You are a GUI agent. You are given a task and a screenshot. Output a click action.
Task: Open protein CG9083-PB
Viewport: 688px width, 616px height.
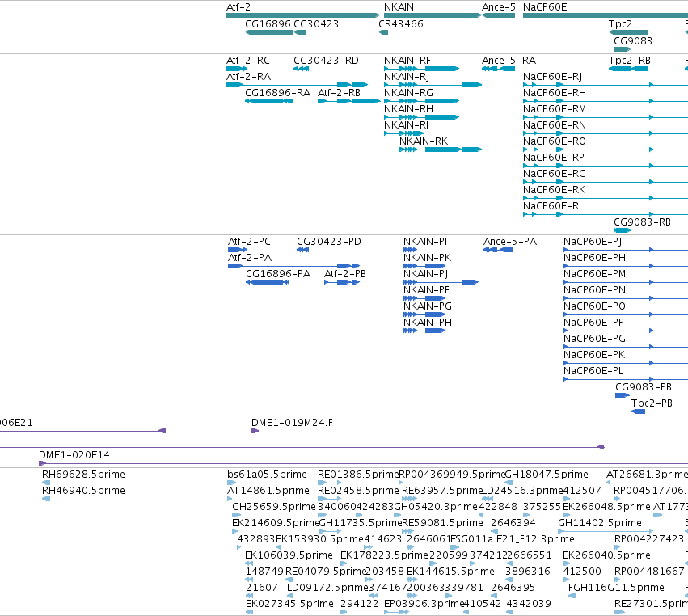(x=623, y=395)
